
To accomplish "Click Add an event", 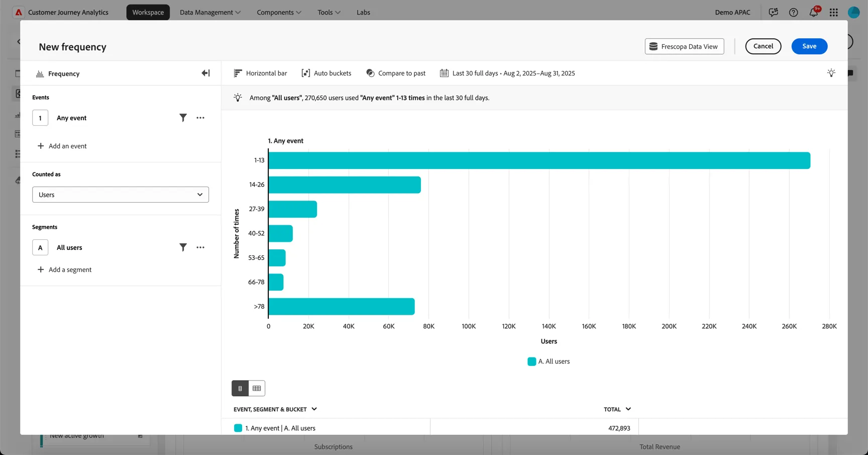I will pyautogui.click(x=62, y=146).
